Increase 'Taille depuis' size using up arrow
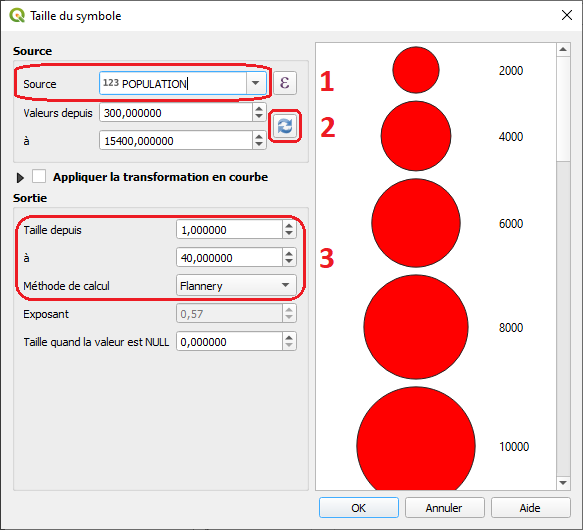This screenshot has width=583, height=530. click(x=289, y=225)
